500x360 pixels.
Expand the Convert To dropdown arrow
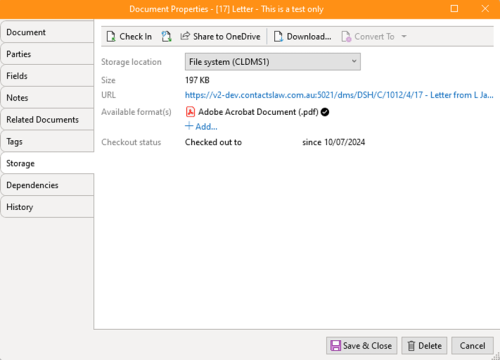[x=404, y=36]
